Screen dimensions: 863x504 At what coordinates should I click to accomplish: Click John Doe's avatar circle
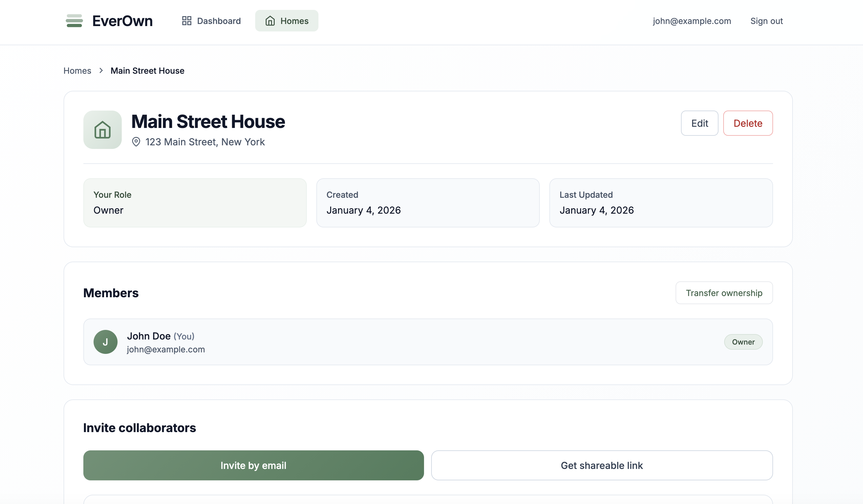[106, 342]
